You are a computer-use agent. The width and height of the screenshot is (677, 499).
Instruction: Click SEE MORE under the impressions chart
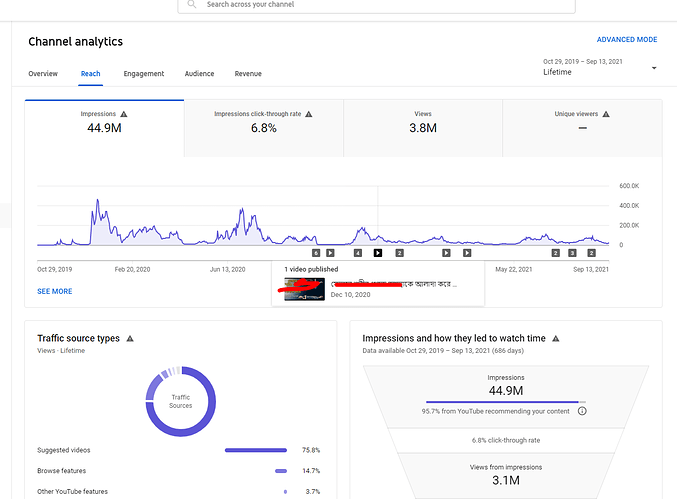pos(55,291)
